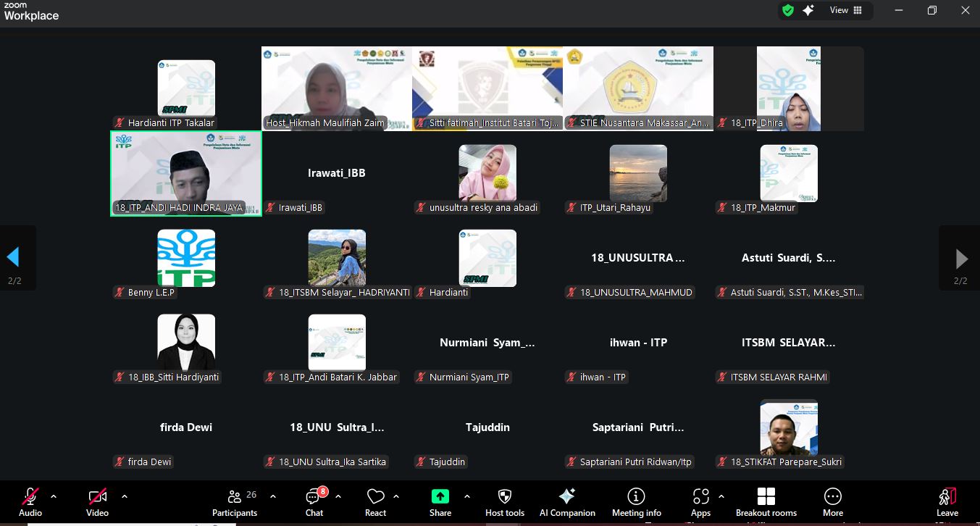980x526 pixels.
Task: Open Meeting info
Action: tap(636, 502)
